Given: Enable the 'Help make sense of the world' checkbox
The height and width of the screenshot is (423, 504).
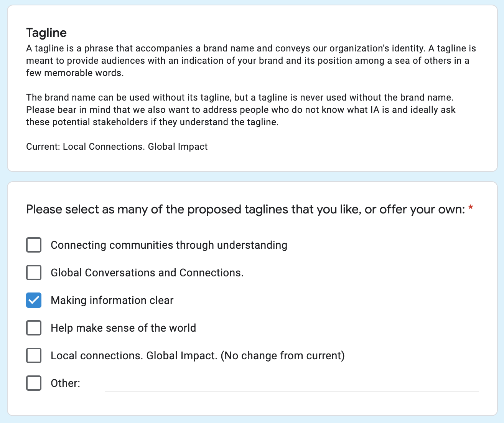Looking at the screenshot, I should [34, 328].
